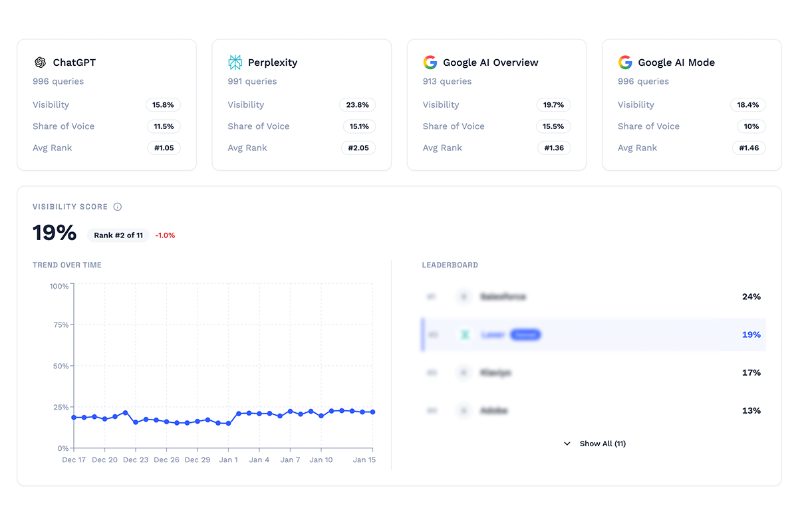Image resolution: width=798 pixels, height=532 pixels.
Task: Click the last data point on the trend line
Action: pos(372,412)
